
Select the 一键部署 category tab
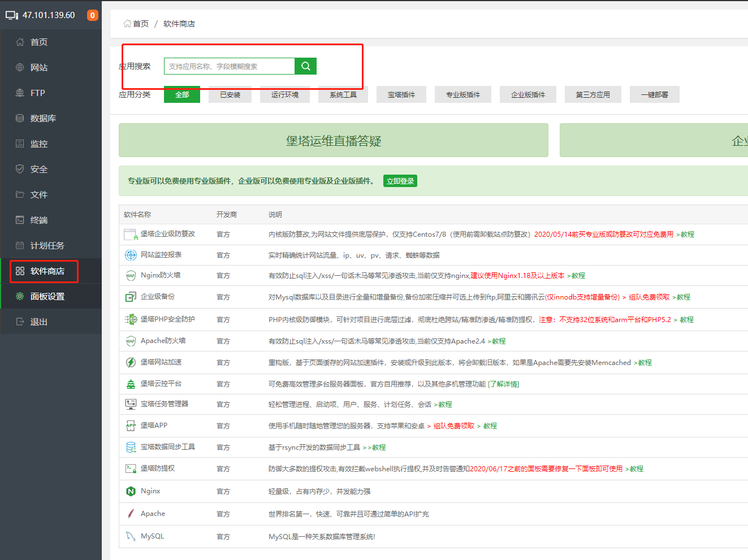654,95
